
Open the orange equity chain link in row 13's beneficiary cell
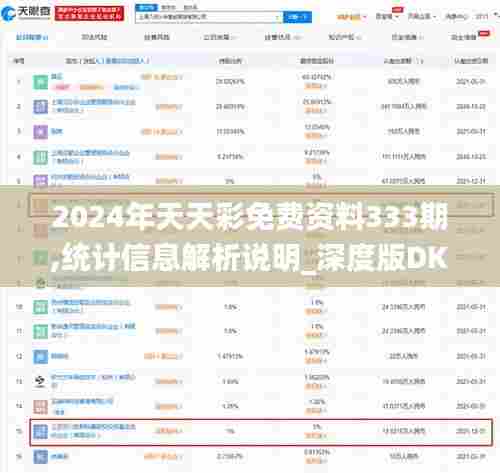(315, 385)
